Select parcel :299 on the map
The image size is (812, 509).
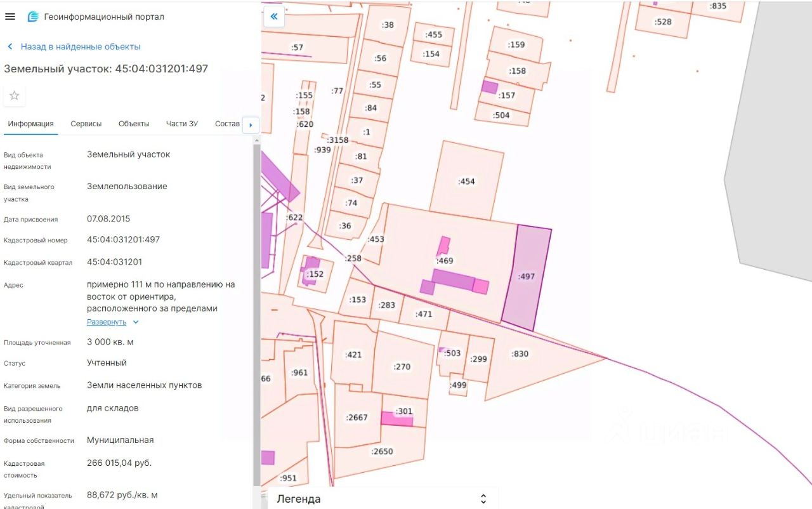coord(478,359)
